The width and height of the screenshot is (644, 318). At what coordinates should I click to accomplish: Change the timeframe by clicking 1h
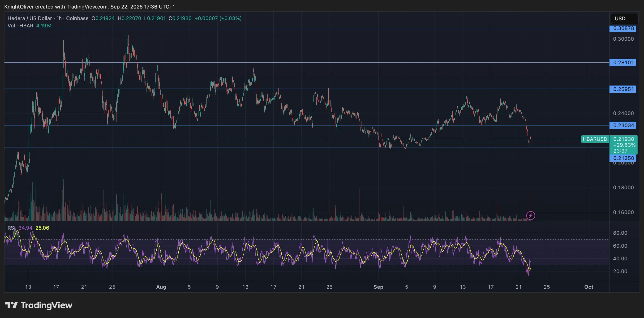[x=59, y=18]
